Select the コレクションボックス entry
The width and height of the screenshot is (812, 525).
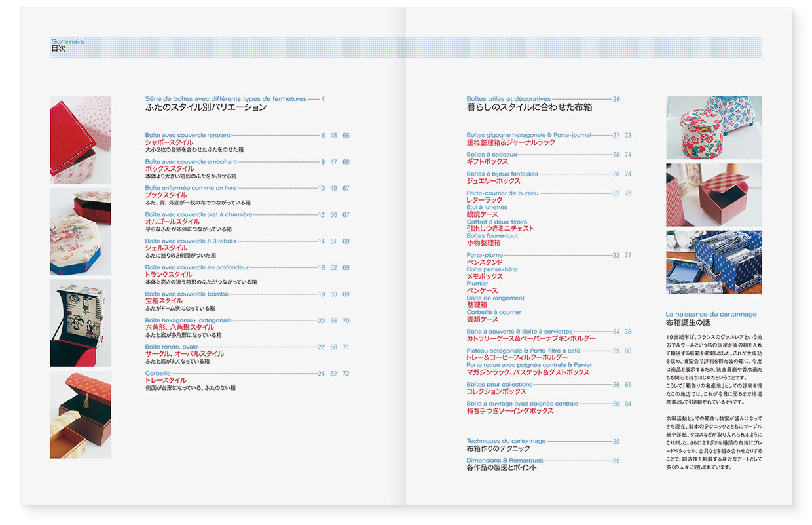pos(496,391)
